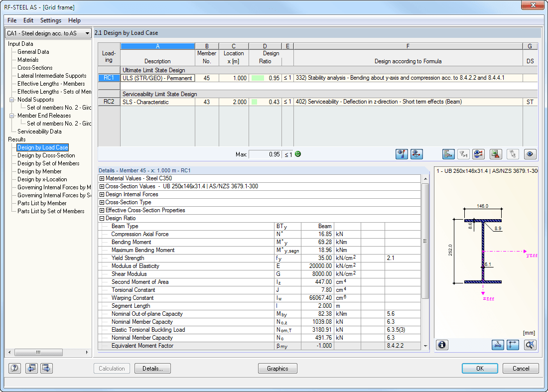The height and width of the screenshot is (392, 548).
Task: Select the RC2 loading row header
Action: (x=109, y=102)
